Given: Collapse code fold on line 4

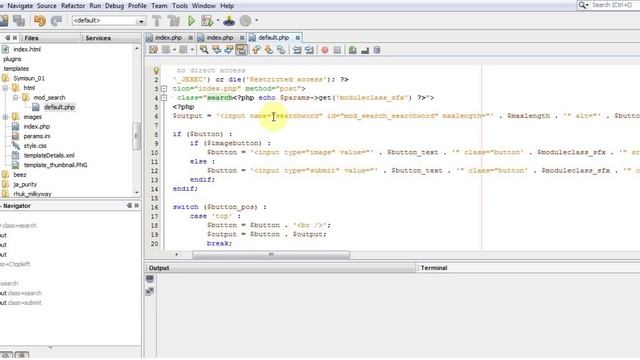Looking at the screenshot, I should point(164,98).
